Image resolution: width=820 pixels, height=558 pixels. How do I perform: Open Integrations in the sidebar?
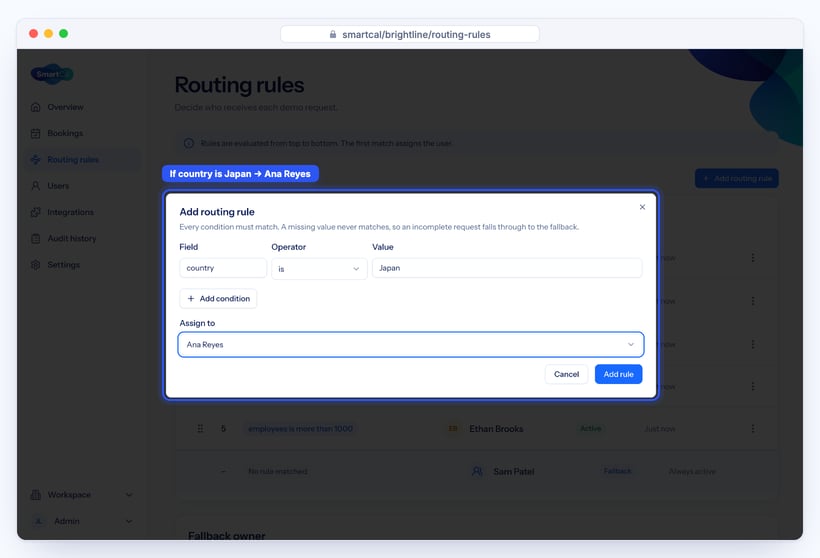pos(82,212)
